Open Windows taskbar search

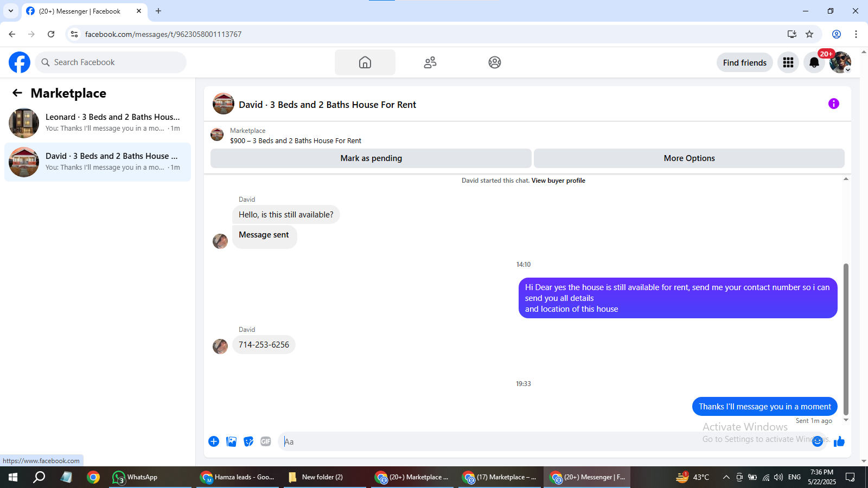coord(39,477)
